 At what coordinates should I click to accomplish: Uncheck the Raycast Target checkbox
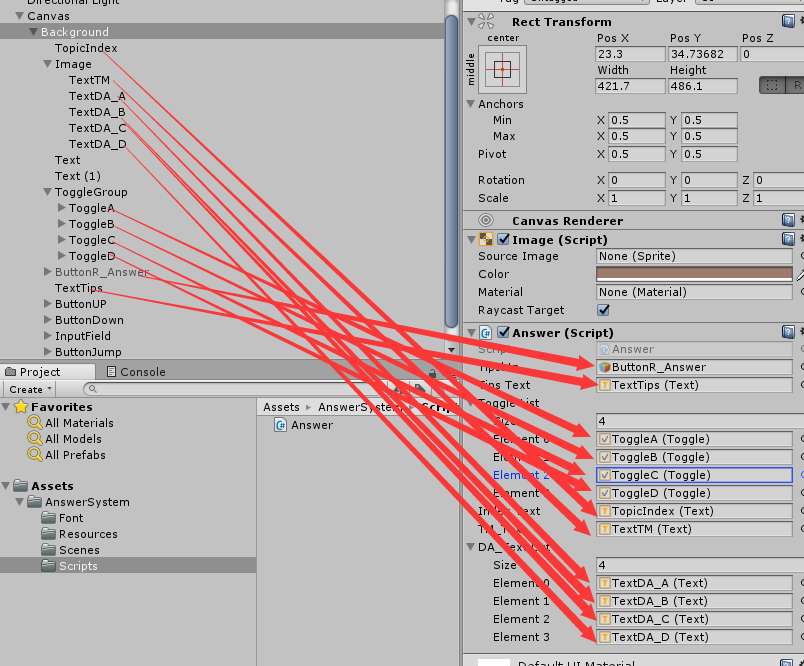[604, 310]
